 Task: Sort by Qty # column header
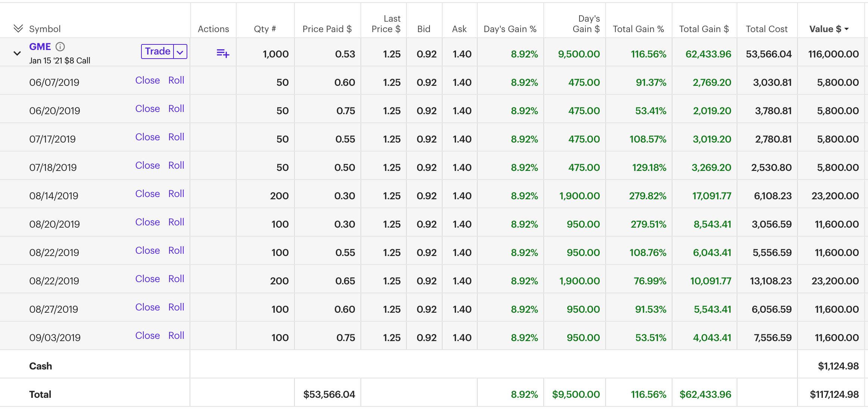tap(265, 29)
